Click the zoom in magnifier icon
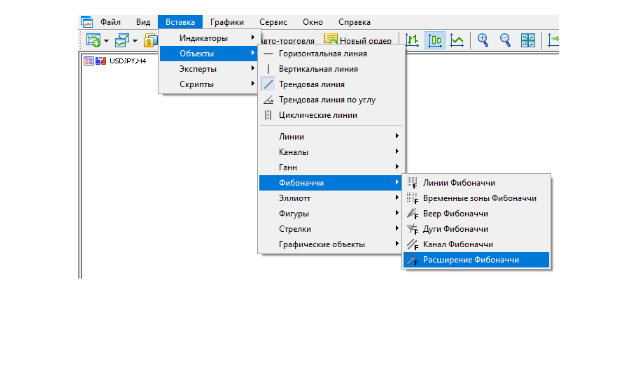This screenshot has width=629, height=371. (x=483, y=40)
